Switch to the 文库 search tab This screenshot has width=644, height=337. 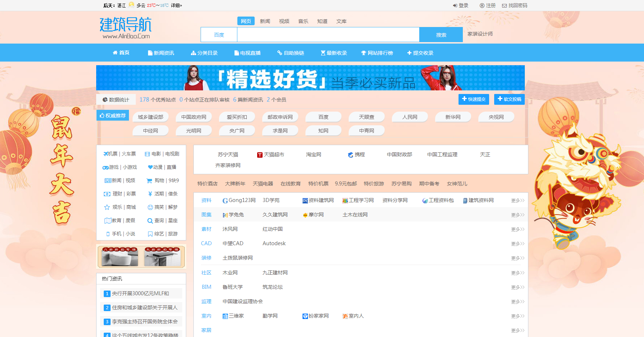pyautogui.click(x=341, y=21)
